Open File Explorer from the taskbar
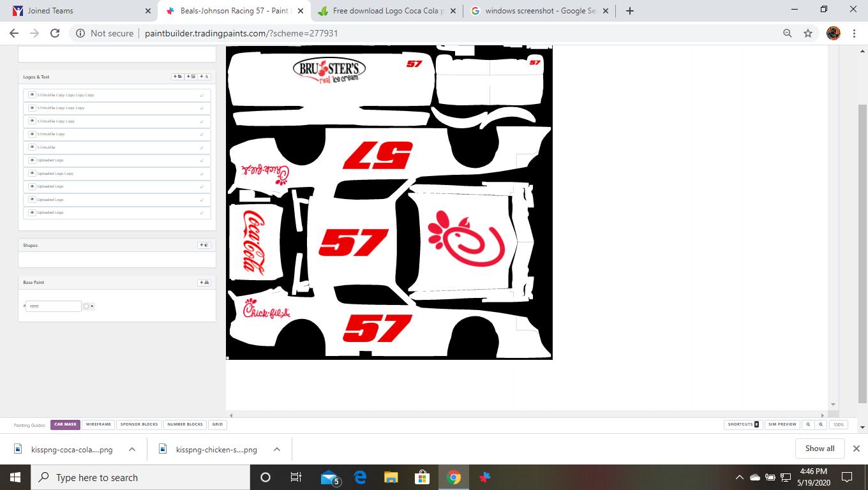 click(x=391, y=477)
